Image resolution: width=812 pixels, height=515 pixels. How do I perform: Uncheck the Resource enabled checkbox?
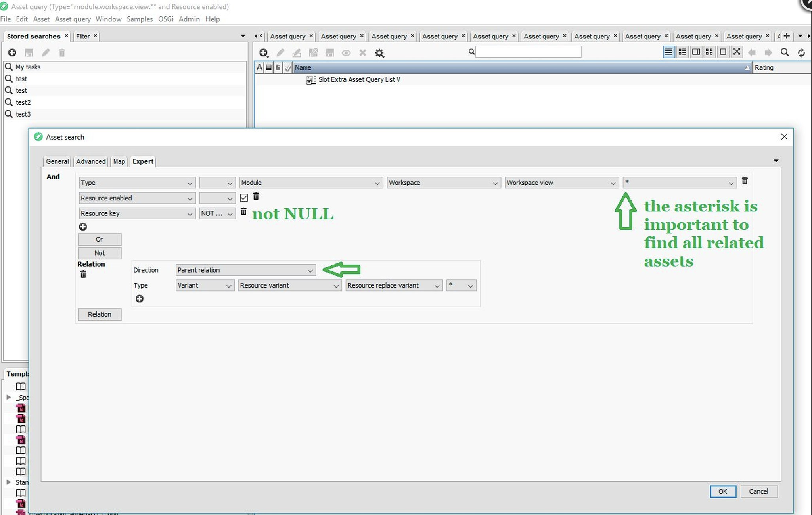pyautogui.click(x=244, y=198)
